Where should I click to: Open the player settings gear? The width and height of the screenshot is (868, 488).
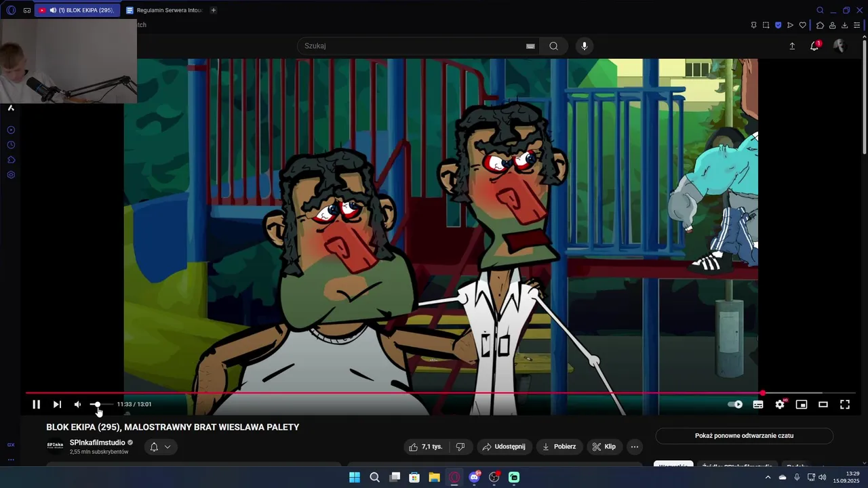[x=780, y=405]
